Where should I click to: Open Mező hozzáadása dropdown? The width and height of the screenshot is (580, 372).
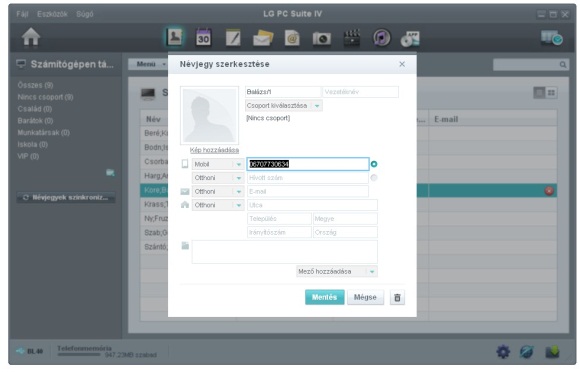(337, 271)
